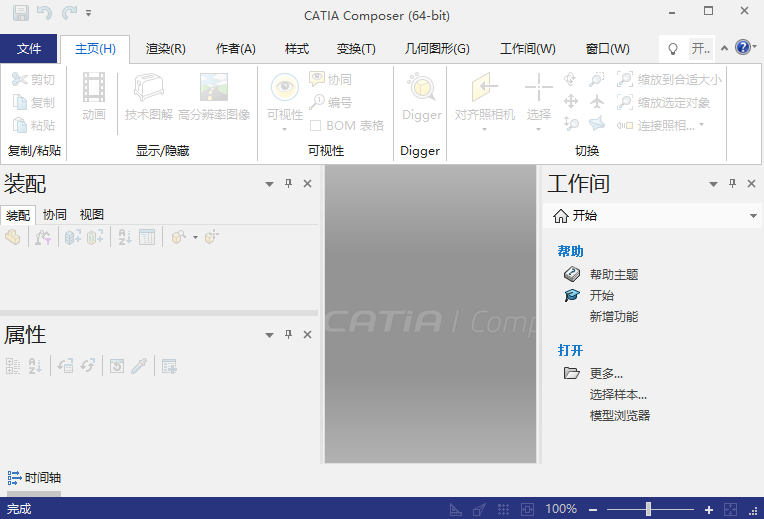Select the 协同 subtab in assembly panel
Screen dimensions: 764x519
(55, 214)
